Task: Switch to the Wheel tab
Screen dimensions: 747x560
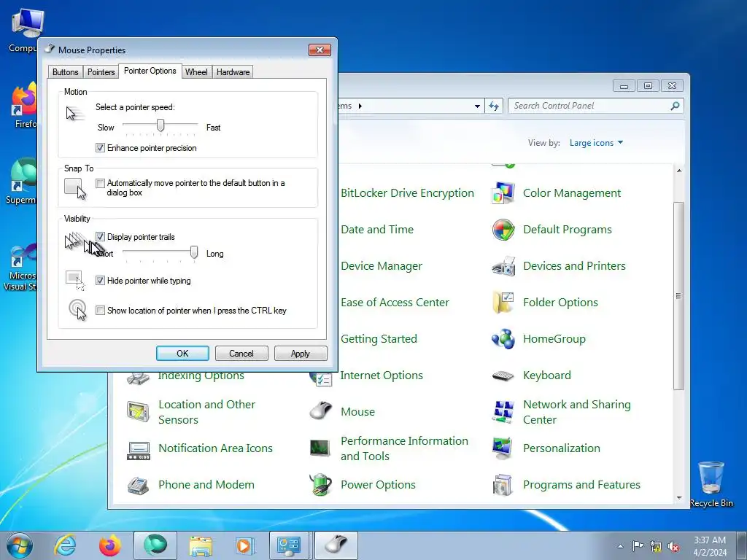Action: click(196, 72)
